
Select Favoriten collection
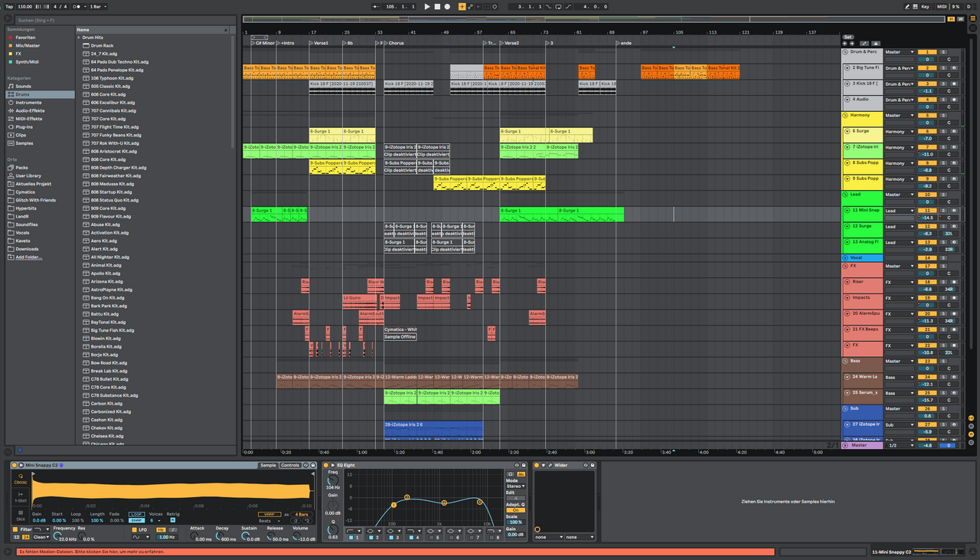pos(25,37)
